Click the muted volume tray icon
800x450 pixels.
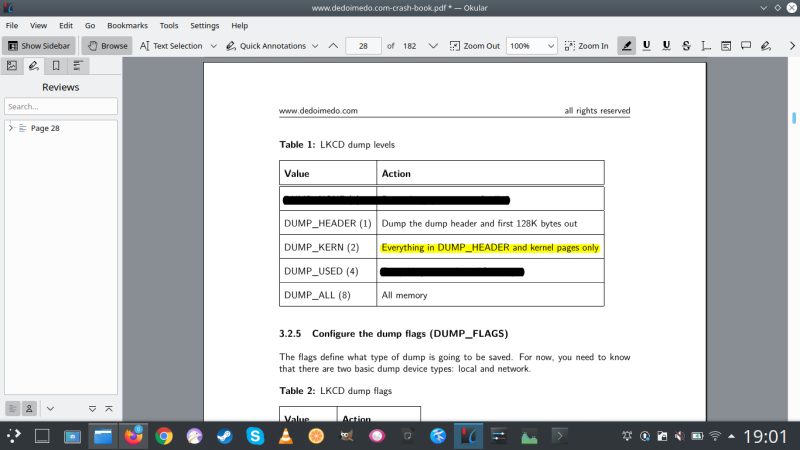(680, 436)
